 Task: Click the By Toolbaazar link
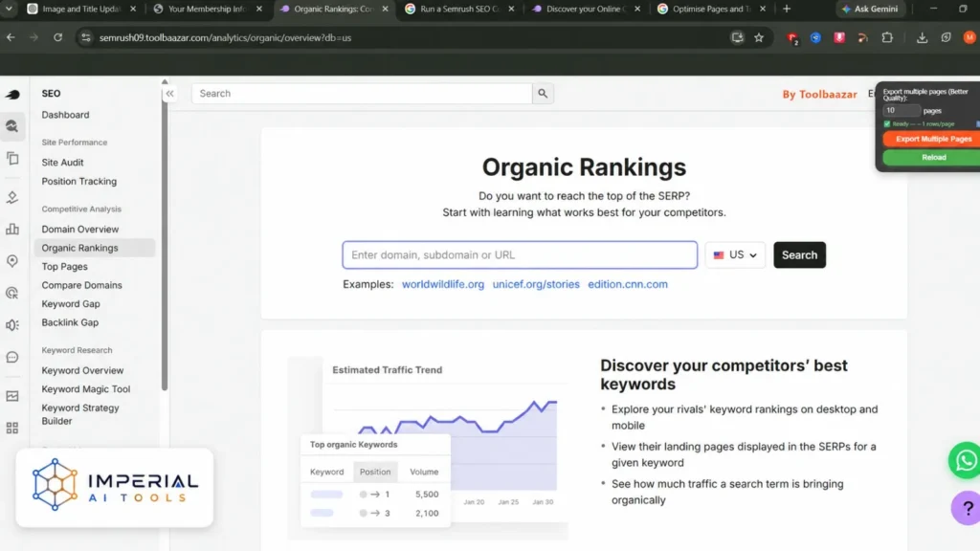[819, 95]
